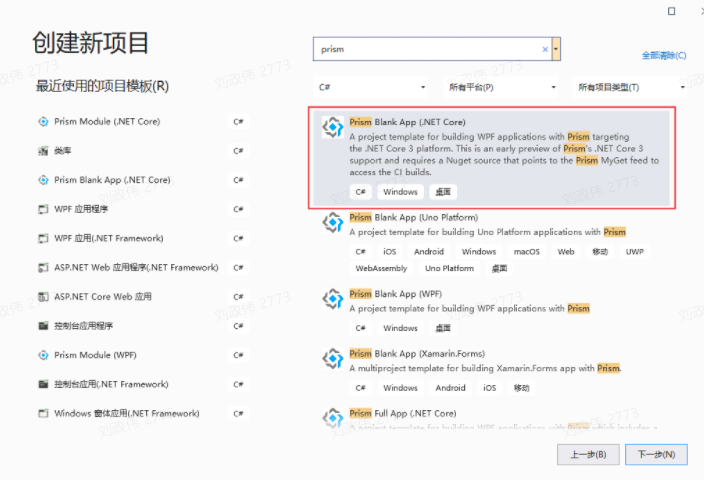The width and height of the screenshot is (704, 480).
Task: Click the WebAssembly tag under Uno Platform
Action: point(381,269)
